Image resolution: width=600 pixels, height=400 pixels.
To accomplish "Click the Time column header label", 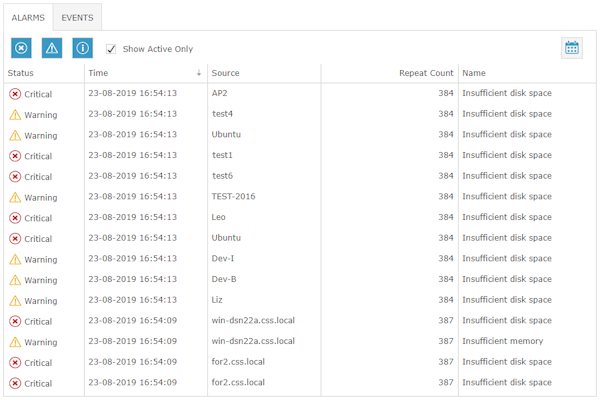I will click(x=98, y=73).
